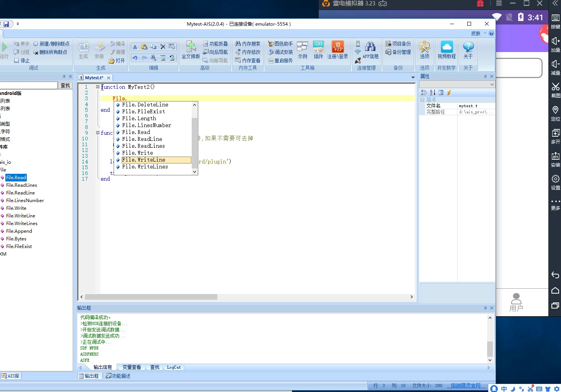Viewport: 561px width, 392px height.
Task: Click 功能折叠 code folding button
Action: coord(215,44)
